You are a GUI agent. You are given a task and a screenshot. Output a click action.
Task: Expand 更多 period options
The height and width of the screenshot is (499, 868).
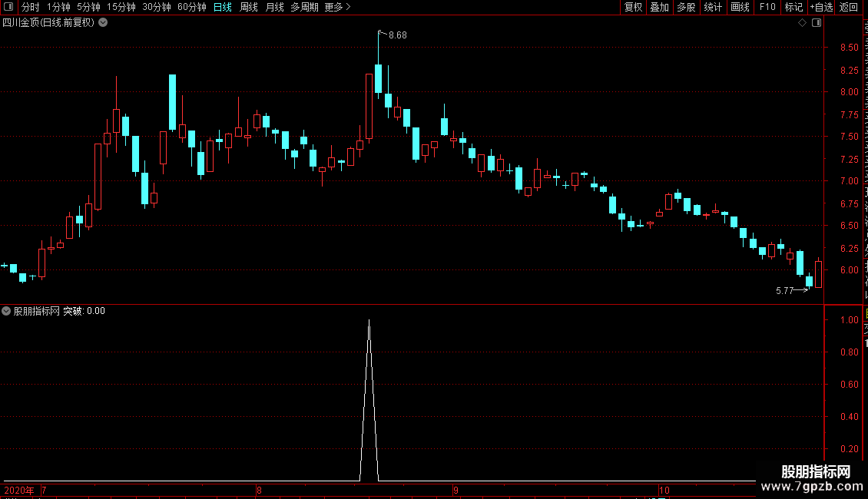point(337,7)
